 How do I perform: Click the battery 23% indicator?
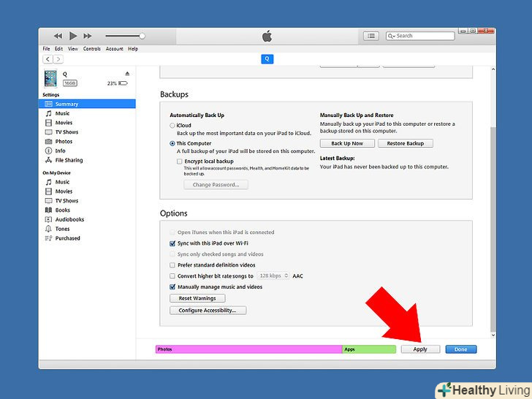(118, 83)
